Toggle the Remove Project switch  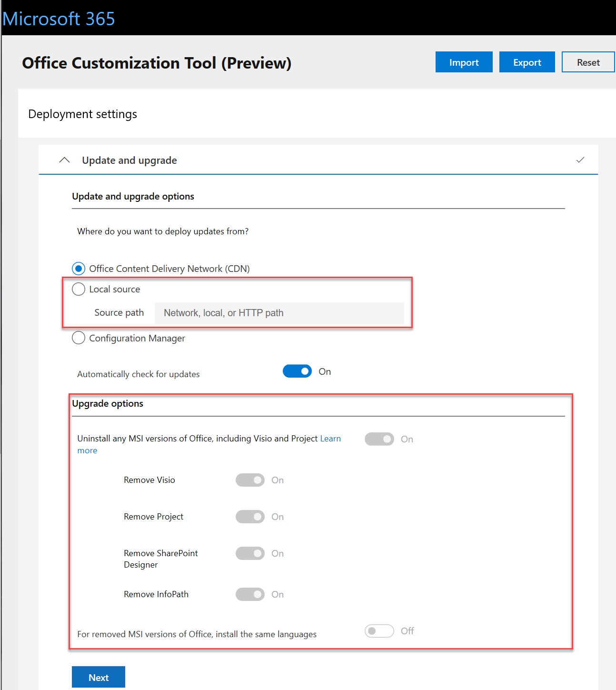click(250, 517)
